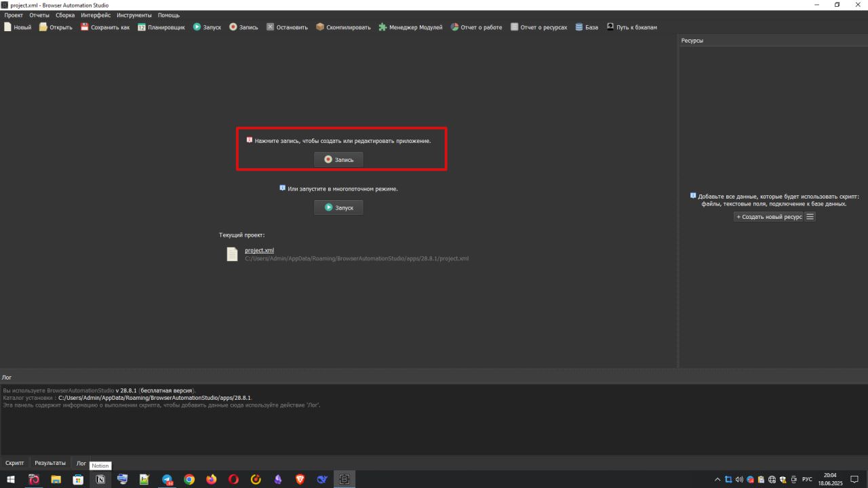Open Отчет о ресурсах
Image resolution: width=868 pixels, height=488 pixels.
tap(539, 27)
